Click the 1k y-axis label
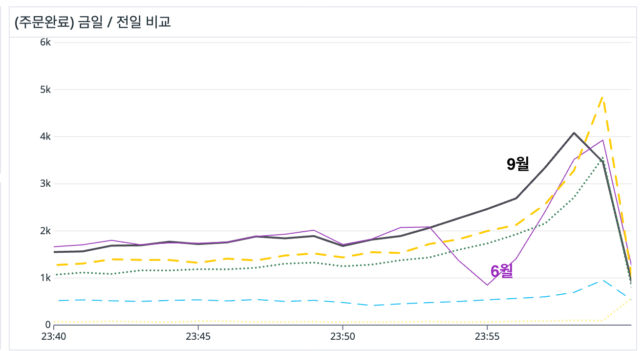This screenshot has width=644, height=351. point(45,278)
